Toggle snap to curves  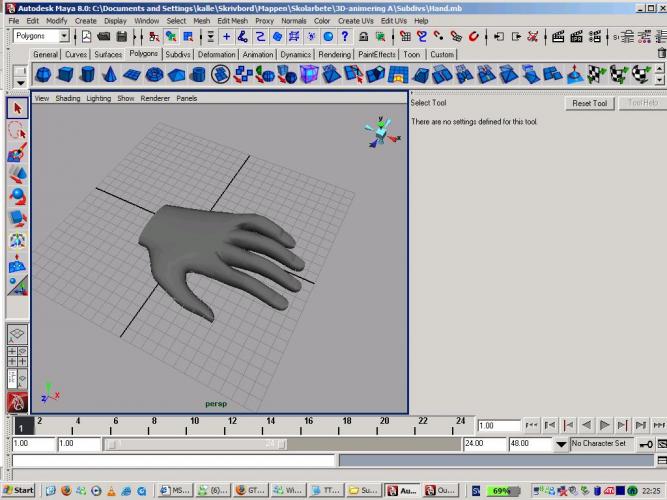point(422,37)
